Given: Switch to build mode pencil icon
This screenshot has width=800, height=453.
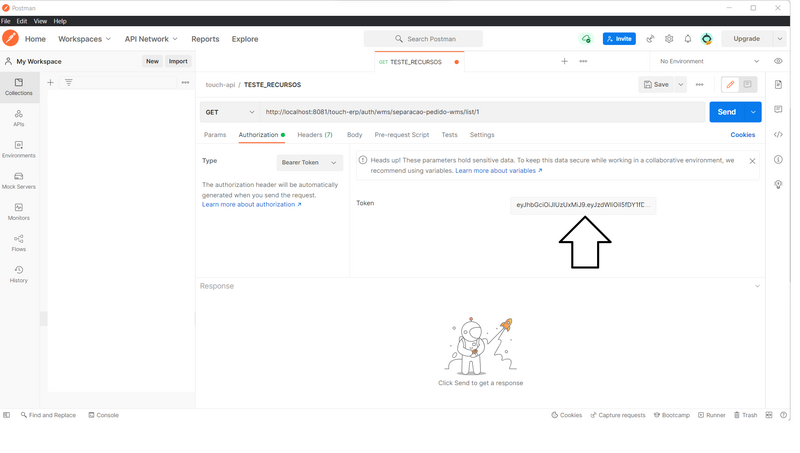Looking at the screenshot, I should 730,85.
